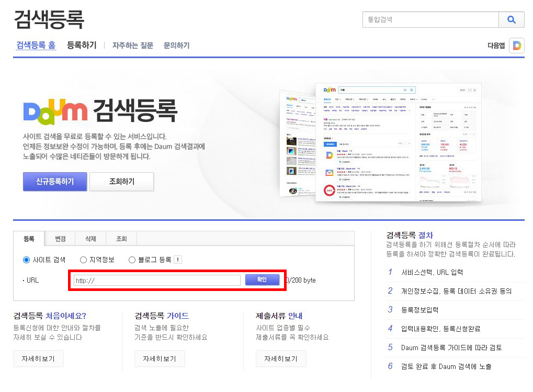Select the 블로그 등록 radio button

[132, 260]
